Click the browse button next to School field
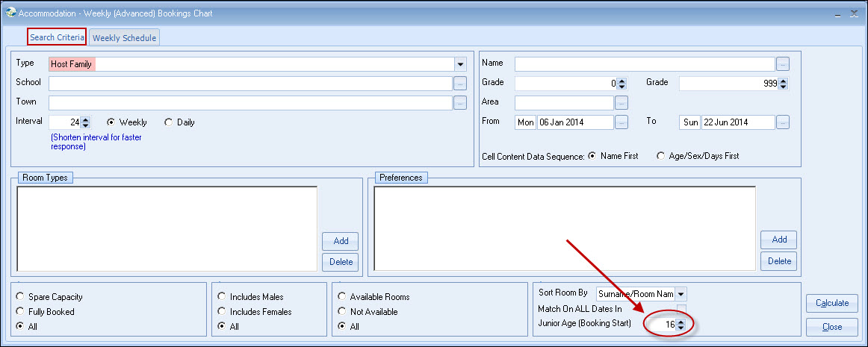Viewport: 868px width, 347px height. click(x=460, y=84)
